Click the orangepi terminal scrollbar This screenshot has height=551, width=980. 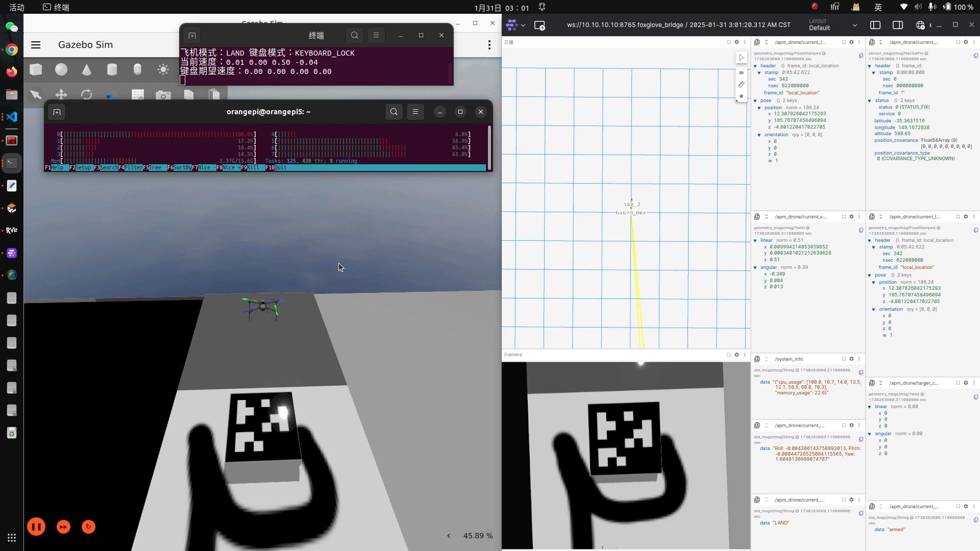pyautogui.click(x=489, y=148)
